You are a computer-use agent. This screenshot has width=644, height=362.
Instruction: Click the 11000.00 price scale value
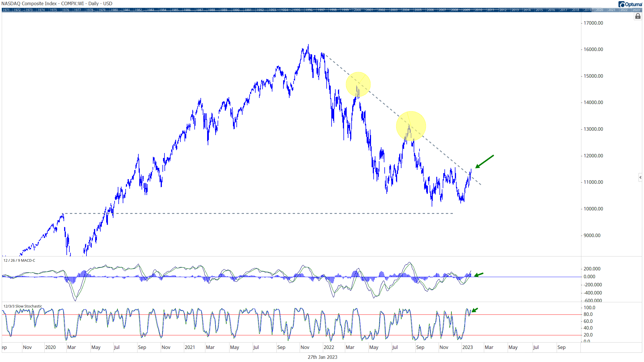[x=593, y=182]
